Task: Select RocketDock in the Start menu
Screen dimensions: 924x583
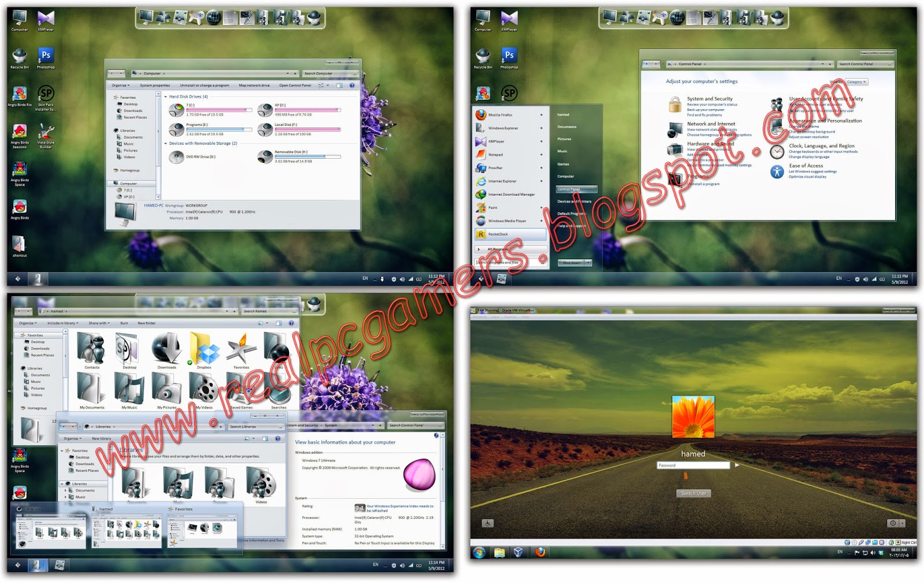Action: coord(510,234)
